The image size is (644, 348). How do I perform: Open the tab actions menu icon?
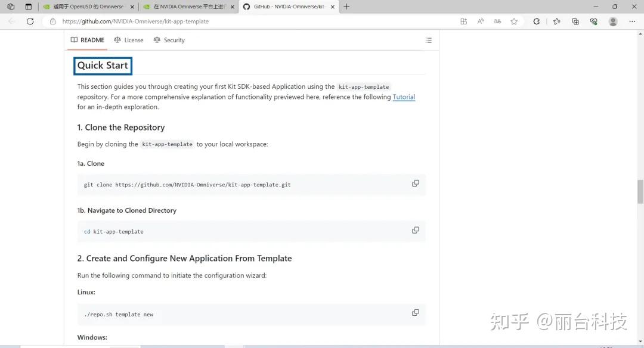tap(29, 7)
